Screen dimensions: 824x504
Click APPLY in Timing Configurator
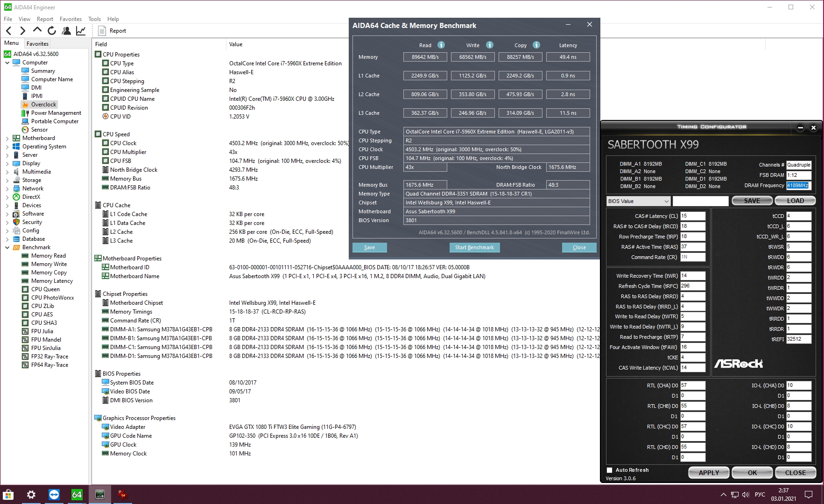pos(709,473)
